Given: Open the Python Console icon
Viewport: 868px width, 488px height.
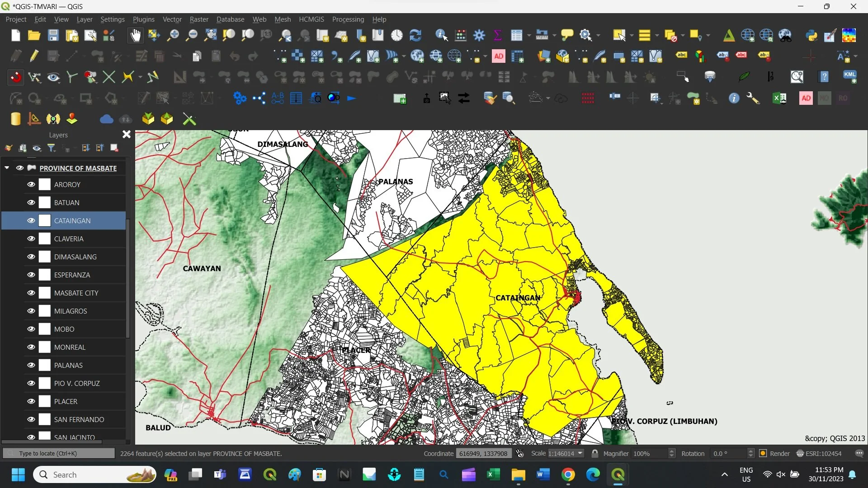Looking at the screenshot, I should tap(811, 35).
